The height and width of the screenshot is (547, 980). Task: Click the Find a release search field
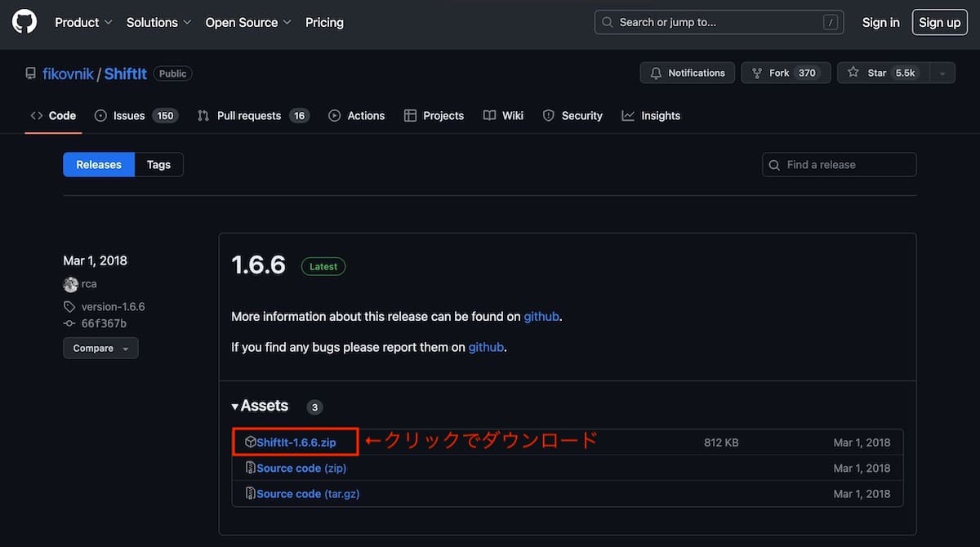coord(840,164)
